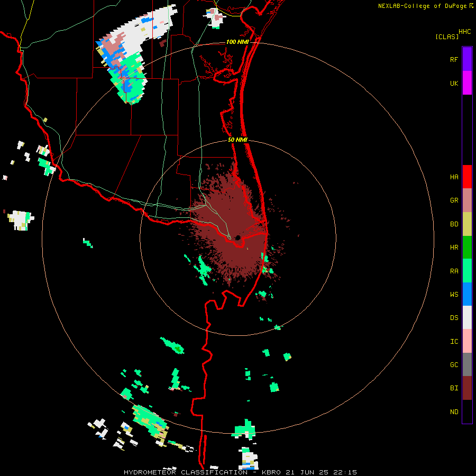Select the BD yellow legend block
This screenshot has height=476, width=476.
467,224
